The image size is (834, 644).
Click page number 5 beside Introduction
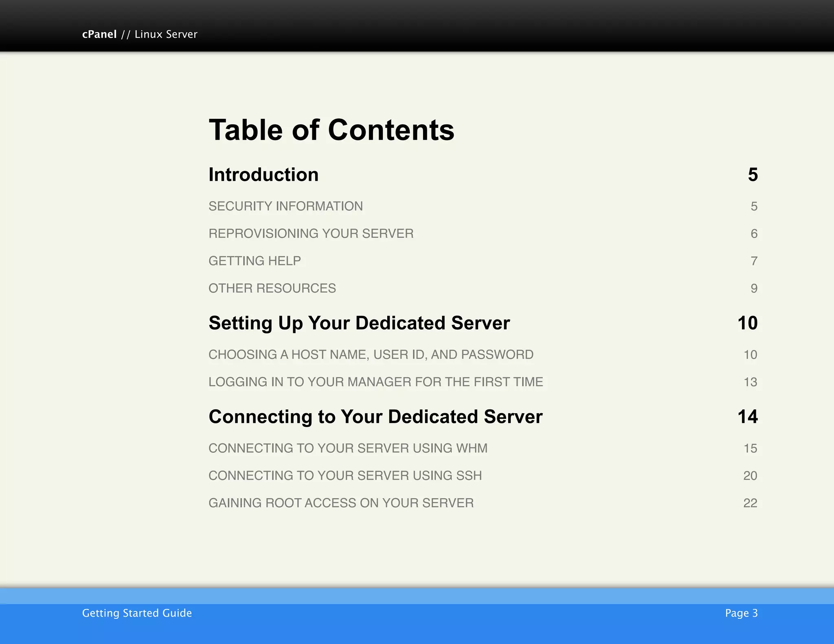click(753, 175)
